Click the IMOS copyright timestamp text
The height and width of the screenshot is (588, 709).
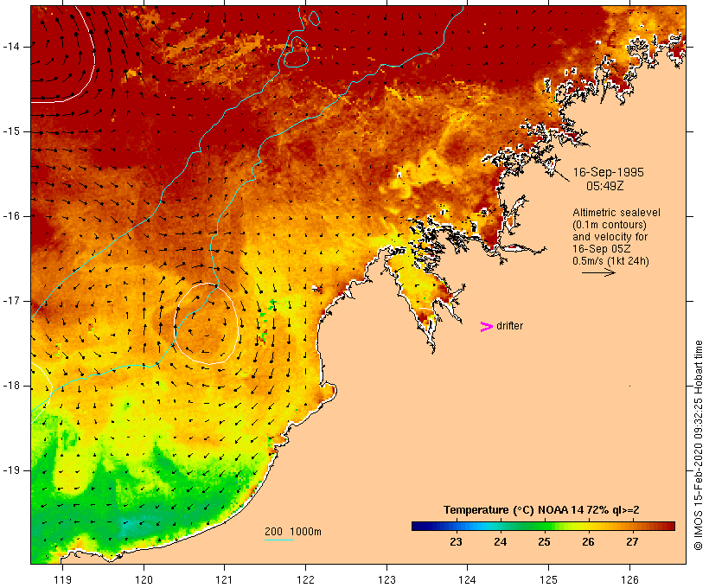coord(698,445)
